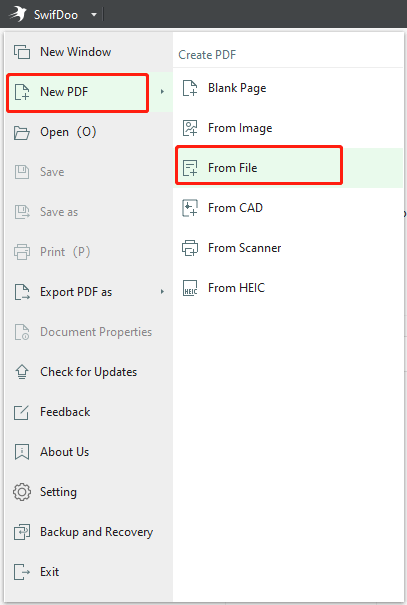Select the Blank Page icon

tap(190, 88)
